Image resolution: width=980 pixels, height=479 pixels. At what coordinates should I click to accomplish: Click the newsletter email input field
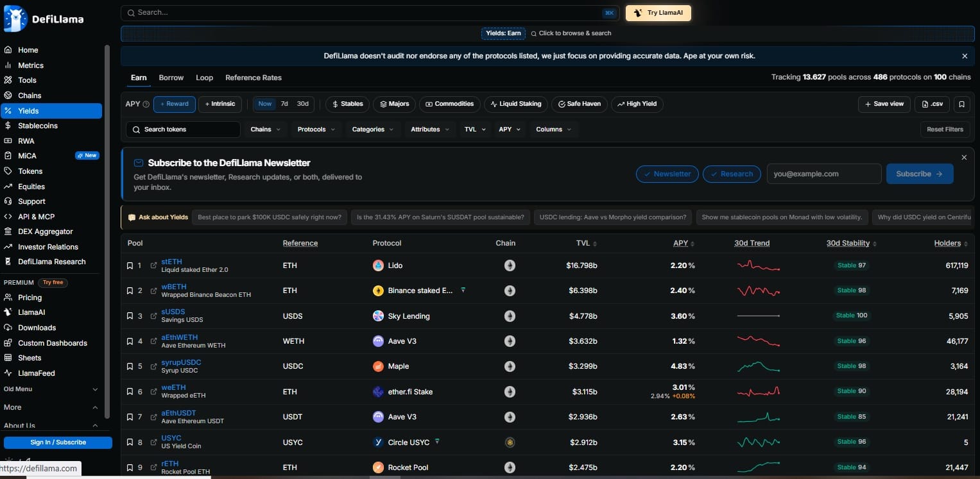click(x=824, y=174)
